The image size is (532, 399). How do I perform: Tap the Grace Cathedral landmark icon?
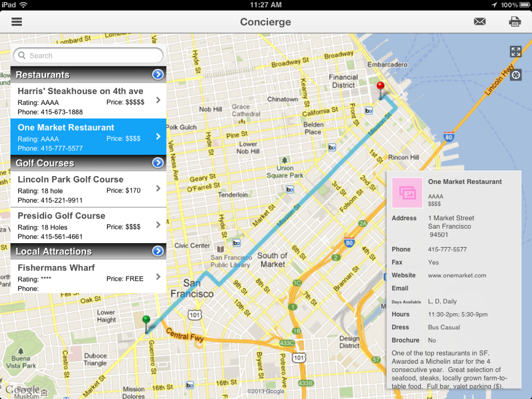(x=242, y=121)
